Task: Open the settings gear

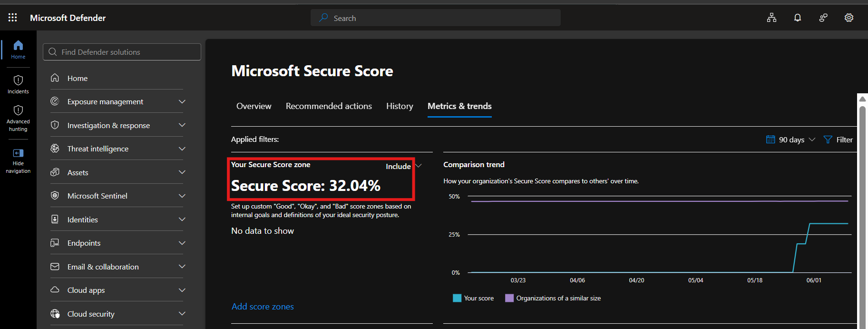Action: point(849,18)
